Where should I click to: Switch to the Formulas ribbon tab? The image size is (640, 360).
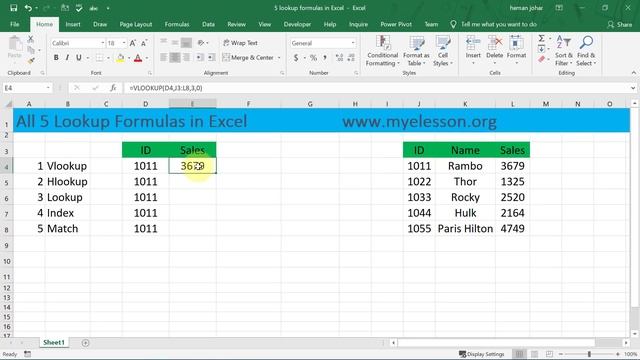[x=177, y=24]
